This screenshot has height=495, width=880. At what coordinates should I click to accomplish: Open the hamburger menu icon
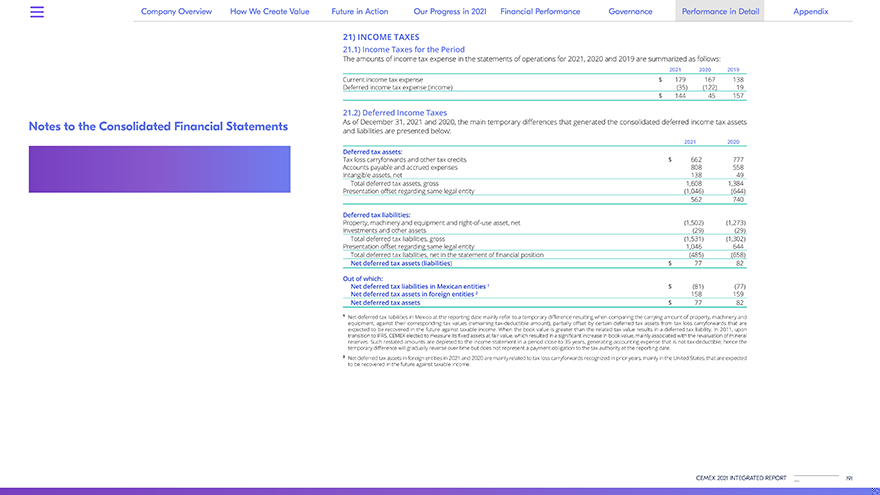(37, 12)
